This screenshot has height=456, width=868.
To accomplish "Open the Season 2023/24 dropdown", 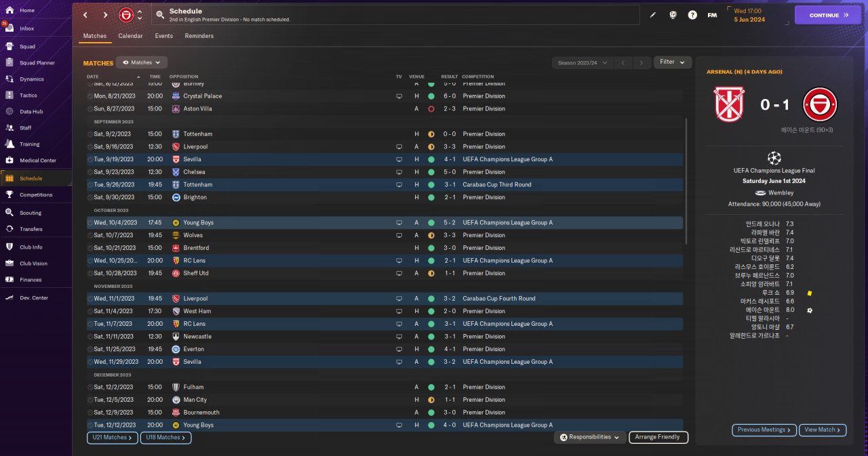I will 582,62.
